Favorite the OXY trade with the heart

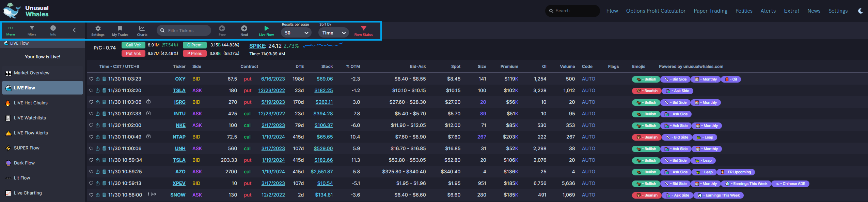(x=91, y=79)
